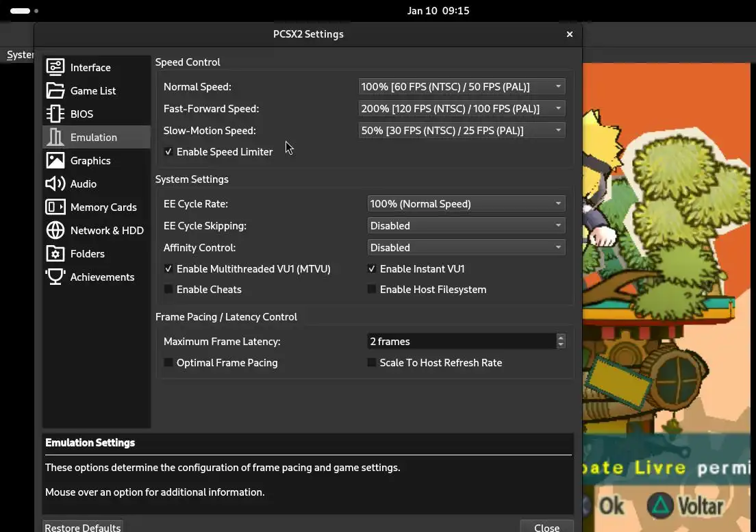Select the Game List folder icon
The height and width of the screenshot is (532, 756).
click(x=55, y=90)
